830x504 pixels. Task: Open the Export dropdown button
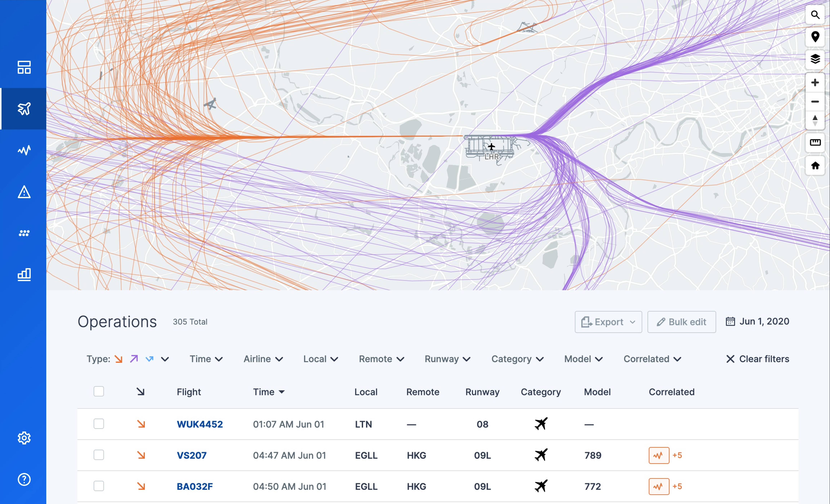(608, 322)
